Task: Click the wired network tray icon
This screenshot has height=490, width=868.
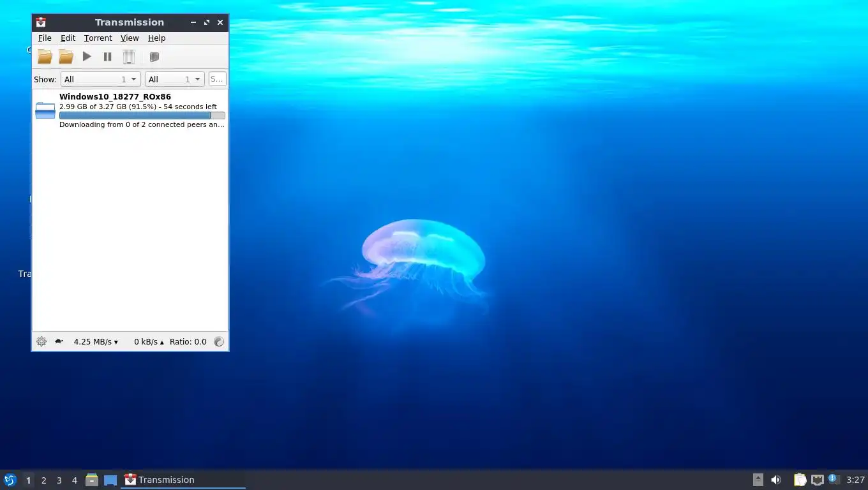Action: [x=818, y=480]
